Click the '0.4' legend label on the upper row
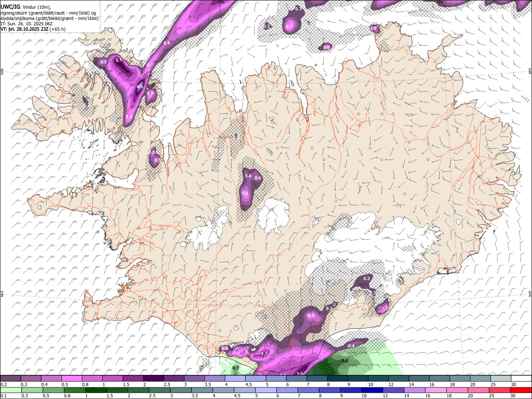Image resolution: width=532 pixels, height=399 pixels. coord(44,384)
